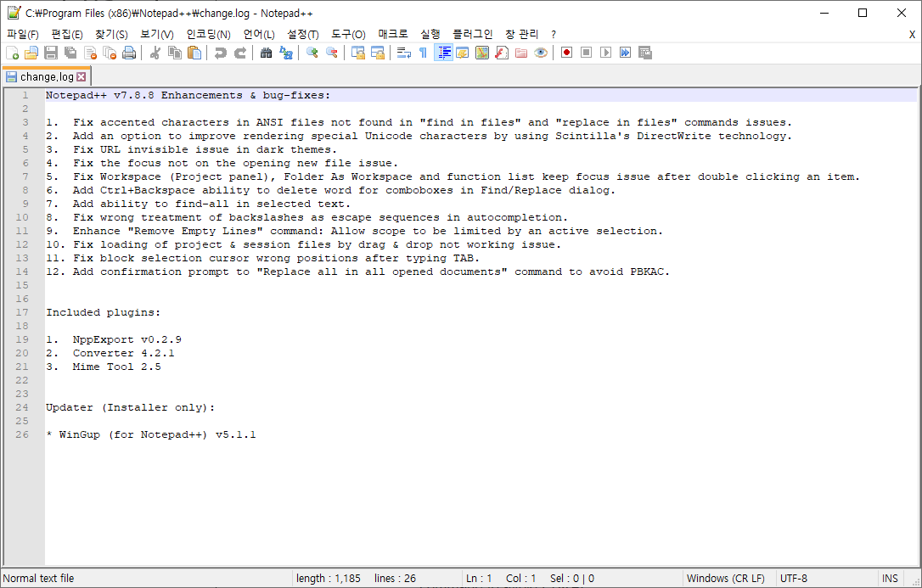Toggle word wrap in the toolbar
The image size is (922, 588).
tap(403, 53)
